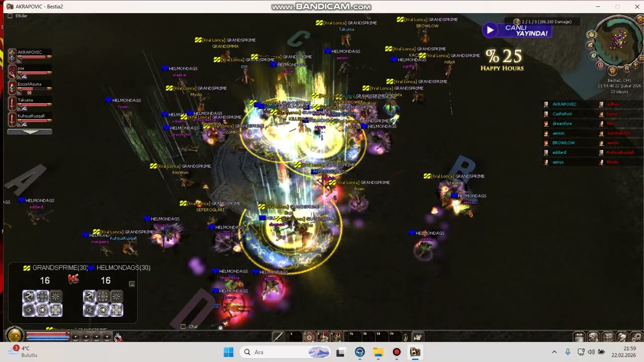Click AKRAPOVIC in the war ranking list
This screenshot has height=362, width=644.
(565, 104)
